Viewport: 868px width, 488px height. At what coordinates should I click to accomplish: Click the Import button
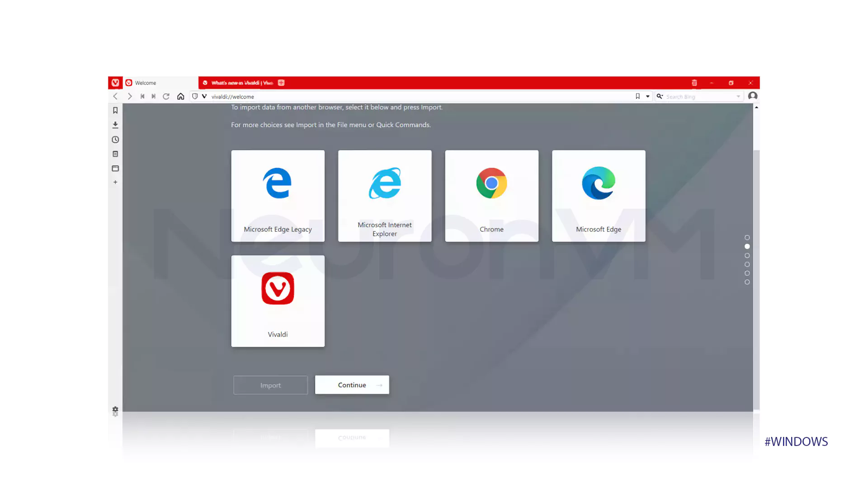(270, 385)
